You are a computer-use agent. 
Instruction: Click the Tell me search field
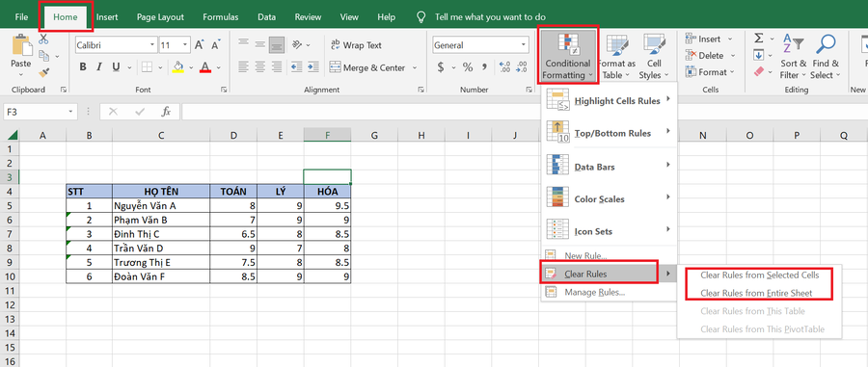[x=490, y=17]
